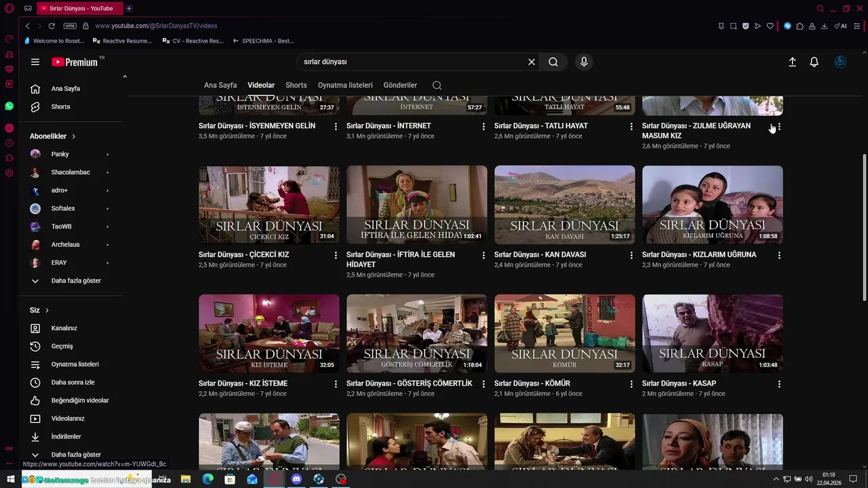Toggle the VPN badge in address bar
This screenshot has width=868, height=488.
point(70,26)
